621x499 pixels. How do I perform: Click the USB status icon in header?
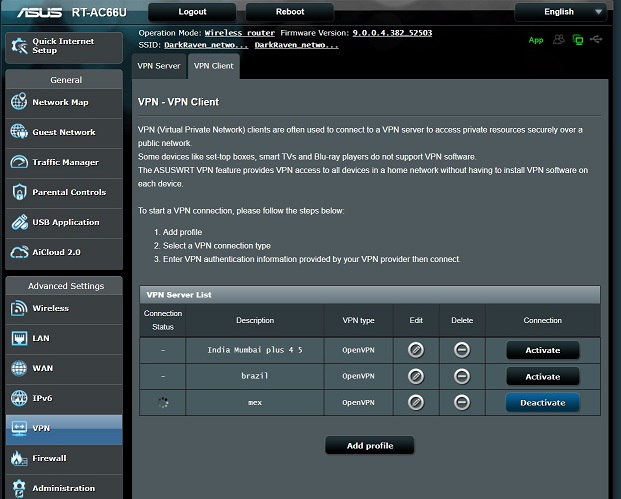[596, 39]
